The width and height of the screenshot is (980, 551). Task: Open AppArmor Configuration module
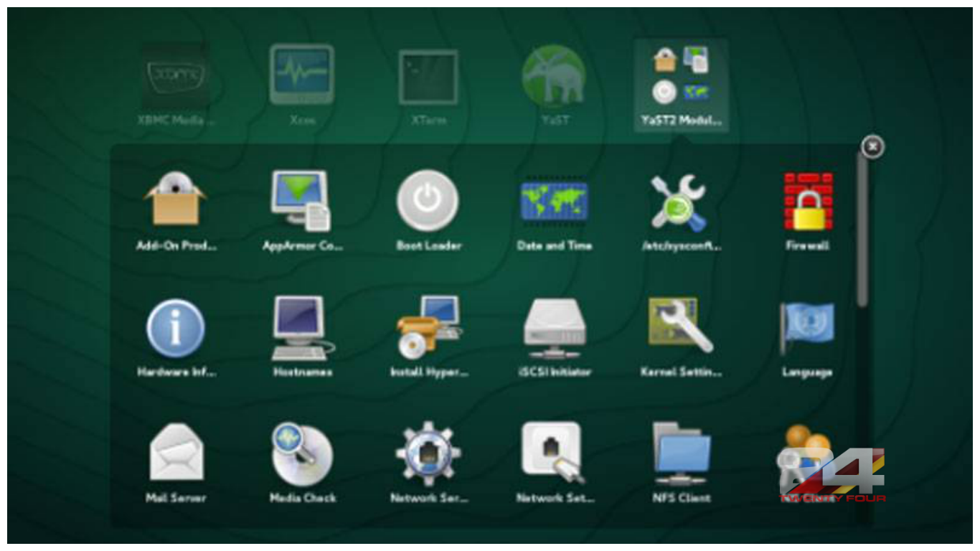[x=302, y=201]
